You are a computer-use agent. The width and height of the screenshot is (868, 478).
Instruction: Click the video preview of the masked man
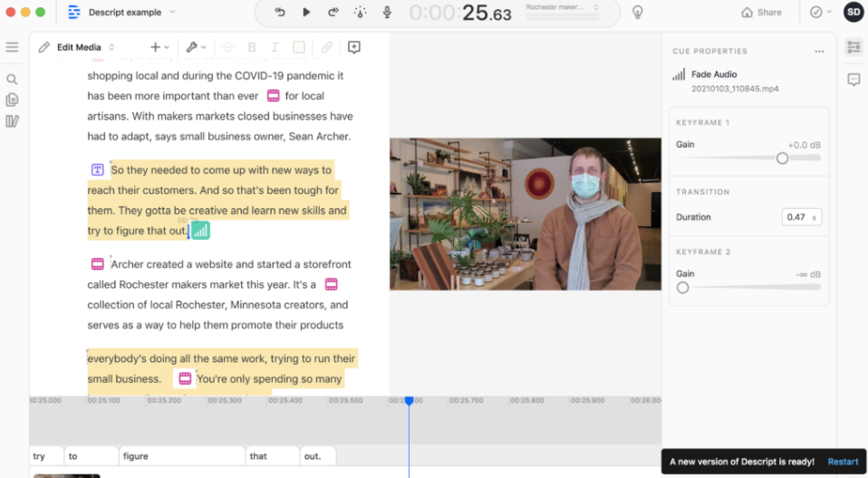click(526, 214)
